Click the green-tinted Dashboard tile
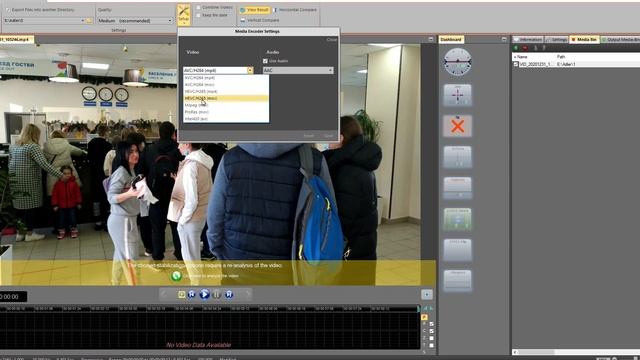The height and width of the screenshot is (360, 640). (458, 219)
